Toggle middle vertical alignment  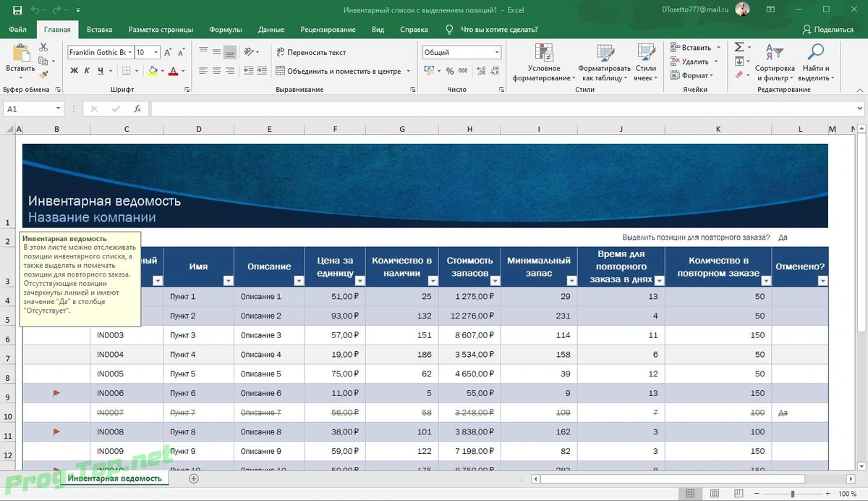[217, 52]
